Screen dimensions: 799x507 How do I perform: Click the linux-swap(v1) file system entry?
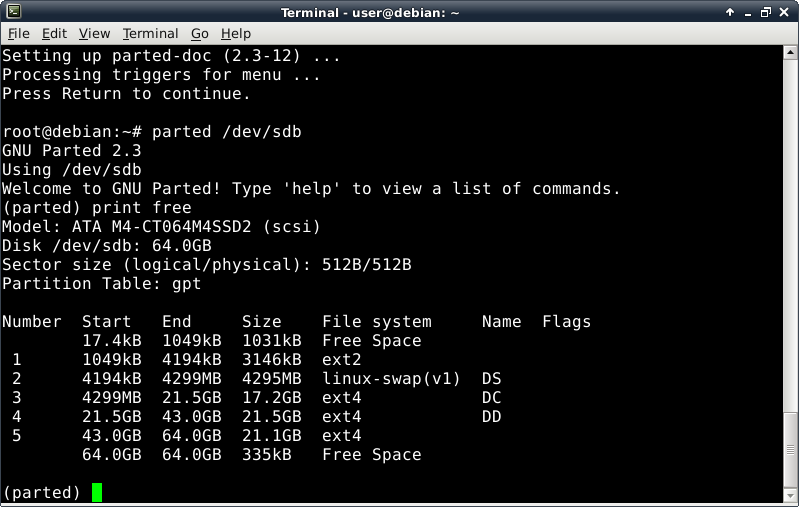391,379
